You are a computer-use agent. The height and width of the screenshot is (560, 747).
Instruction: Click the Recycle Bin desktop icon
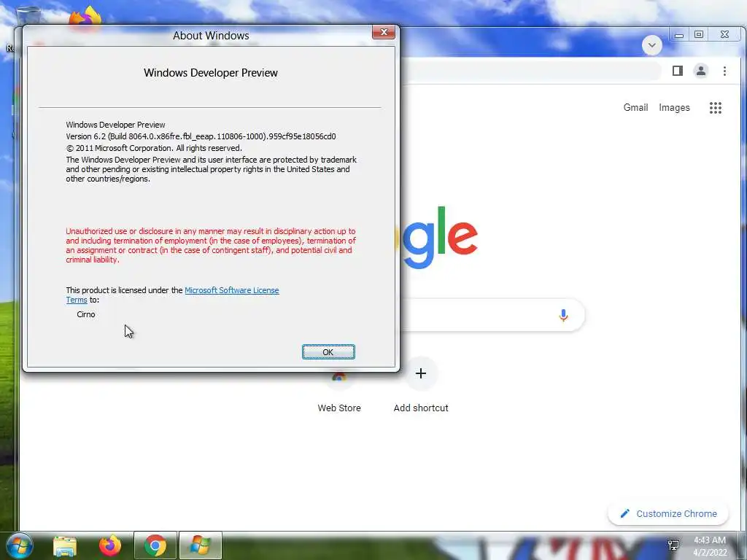click(28, 15)
